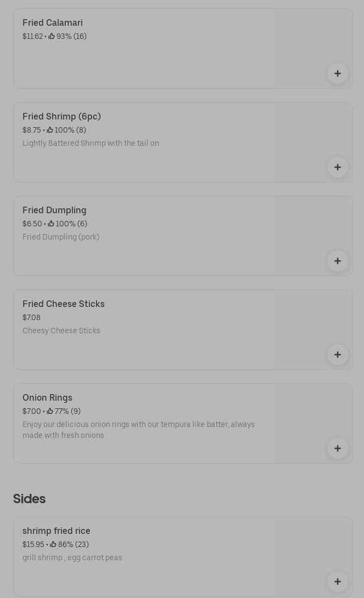Tap the plus icon for Fried Dumpling
This screenshot has width=364, height=598.
[338, 261]
